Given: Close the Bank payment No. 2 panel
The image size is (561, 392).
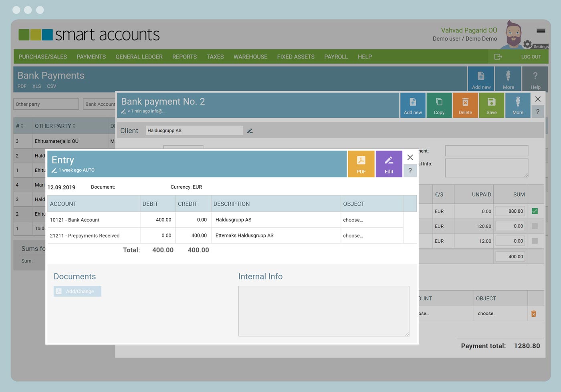Looking at the screenshot, I should click(x=538, y=99).
